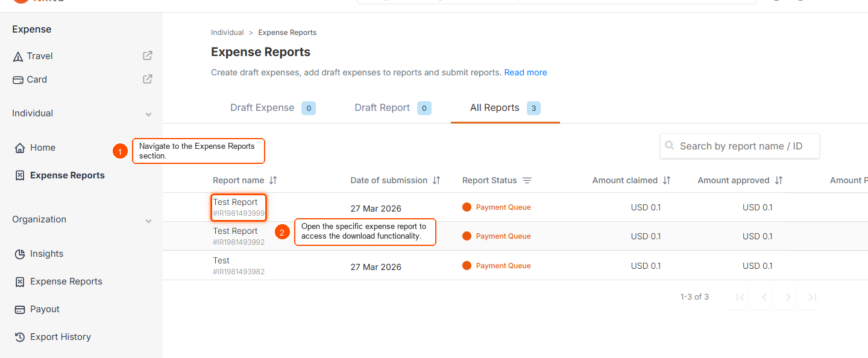Open the Read more link
Image resolution: width=868 pixels, height=358 pixels.
point(526,72)
